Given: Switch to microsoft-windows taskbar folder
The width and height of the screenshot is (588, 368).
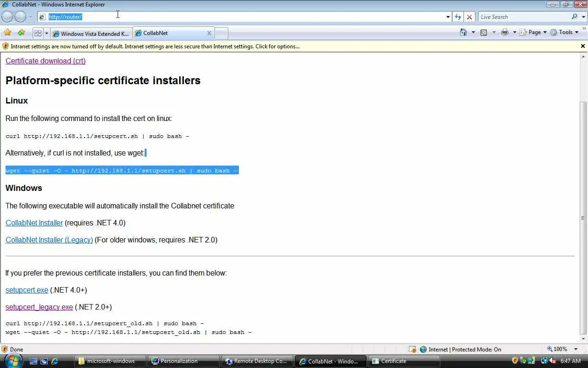Looking at the screenshot, I should click(110, 361).
